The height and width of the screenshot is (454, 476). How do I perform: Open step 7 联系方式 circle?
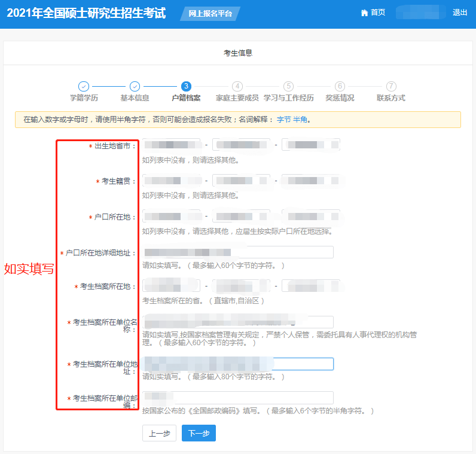point(391,87)
